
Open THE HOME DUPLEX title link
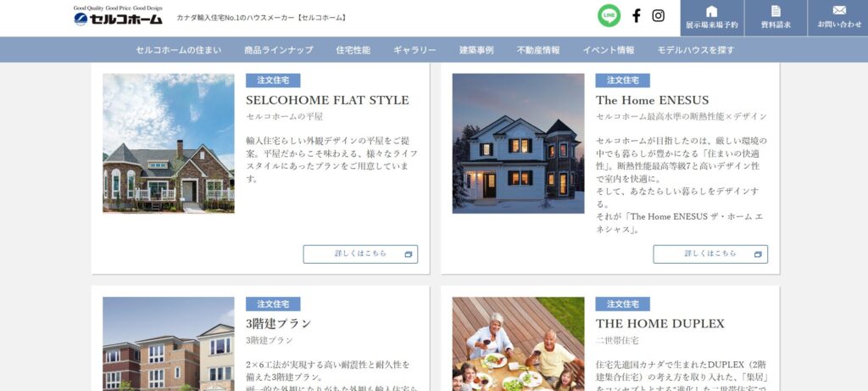click(x=659, y=323)
